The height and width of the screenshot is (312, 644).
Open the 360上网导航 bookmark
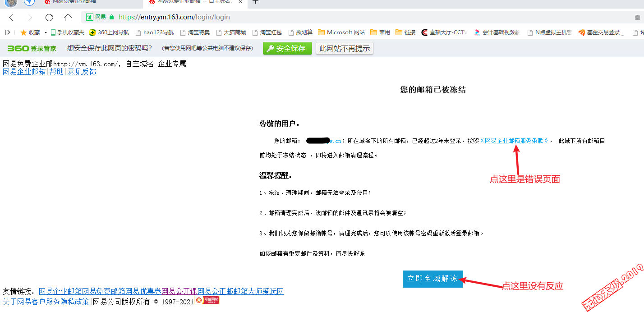coord(109,32)
